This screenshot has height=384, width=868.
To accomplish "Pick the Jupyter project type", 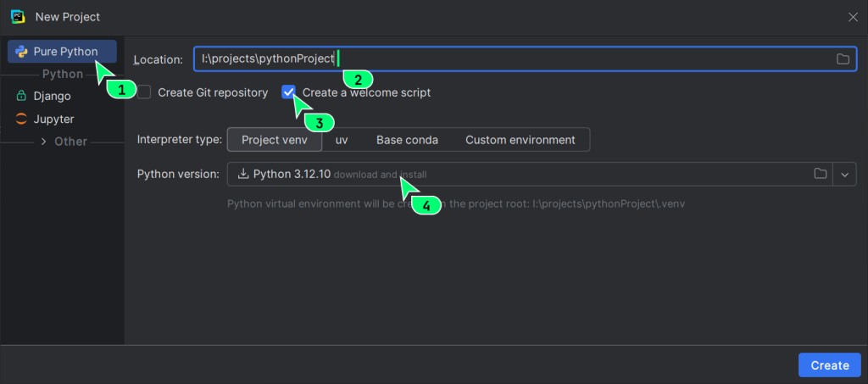I will coord(53,120).
